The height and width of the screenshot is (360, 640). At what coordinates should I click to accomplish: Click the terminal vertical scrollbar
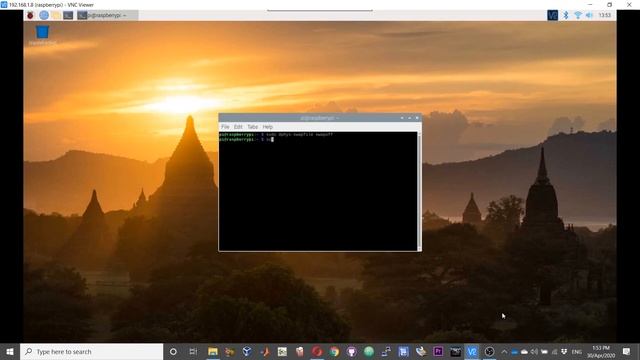point(419,191)
